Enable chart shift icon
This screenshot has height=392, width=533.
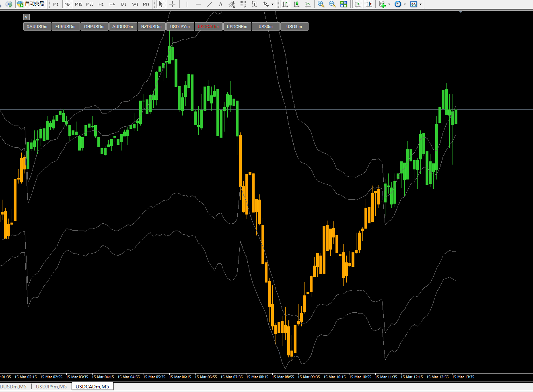(x=368, y=4)
